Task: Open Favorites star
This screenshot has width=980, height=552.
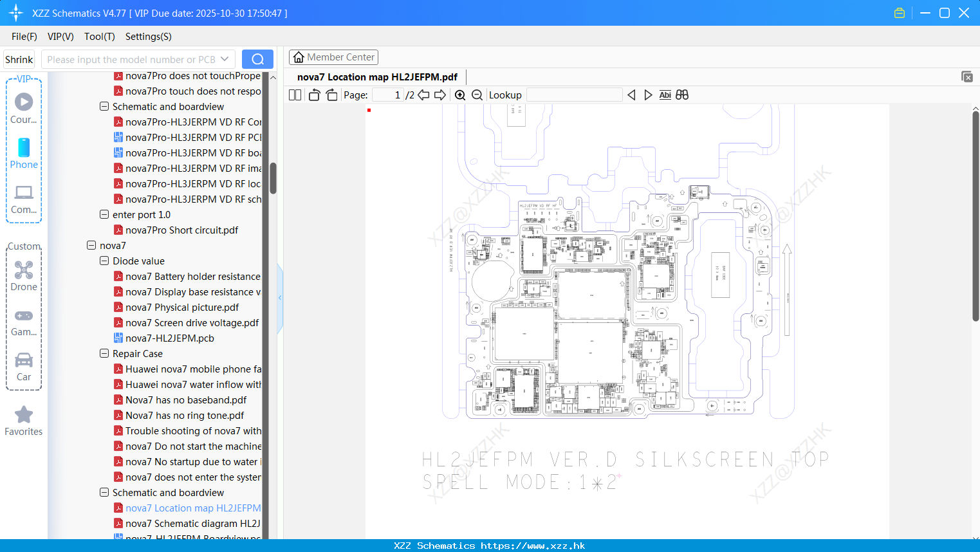Action: 24,421
